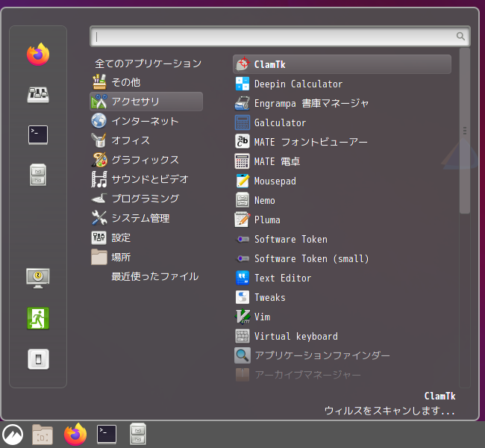
Task: Open terminal from the favorites sidebar
Action: click(38, 135)
